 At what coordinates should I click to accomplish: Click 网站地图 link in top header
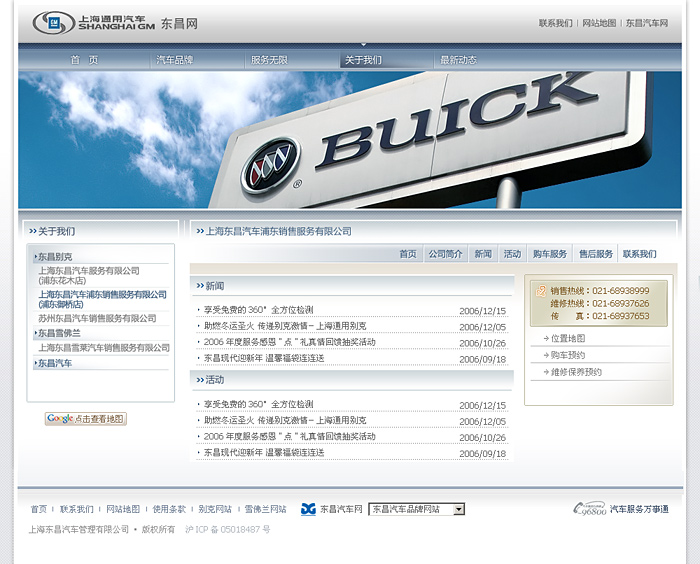pos(599,23)
